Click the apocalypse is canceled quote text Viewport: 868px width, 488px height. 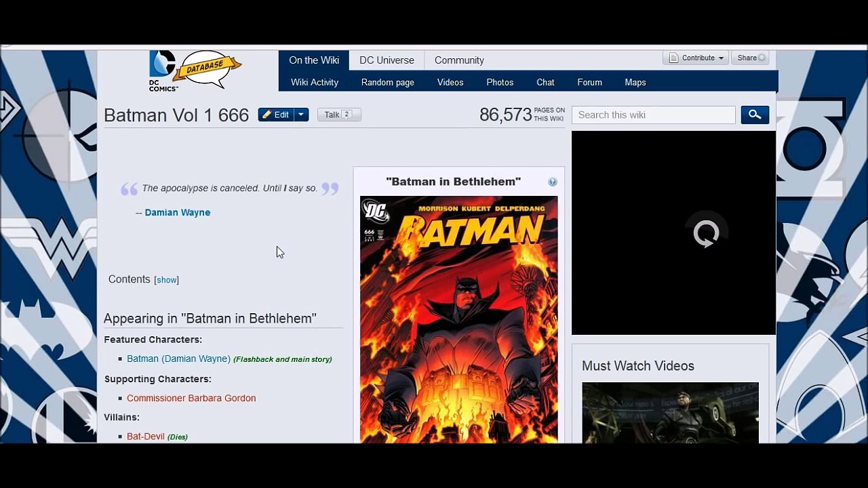tap(230, 188)
